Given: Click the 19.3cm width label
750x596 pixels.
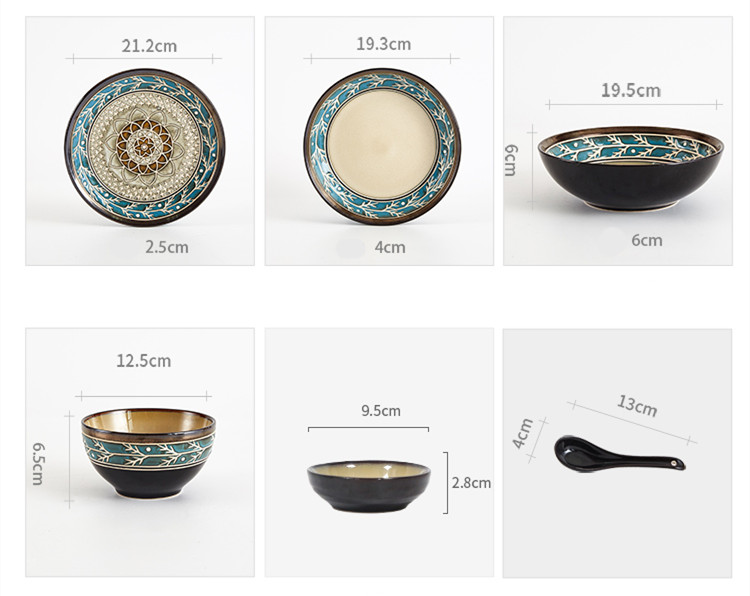Looking at the screenshot, I should [x=384, y=44].
